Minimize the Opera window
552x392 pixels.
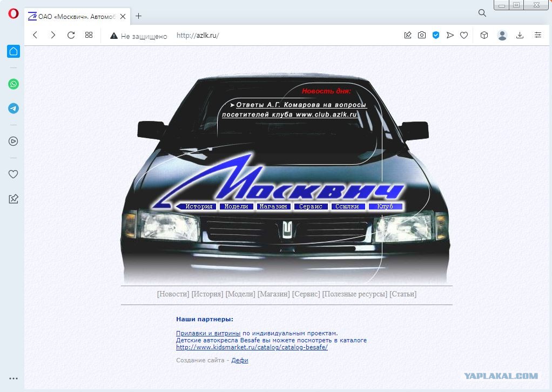tap(502, 5)
